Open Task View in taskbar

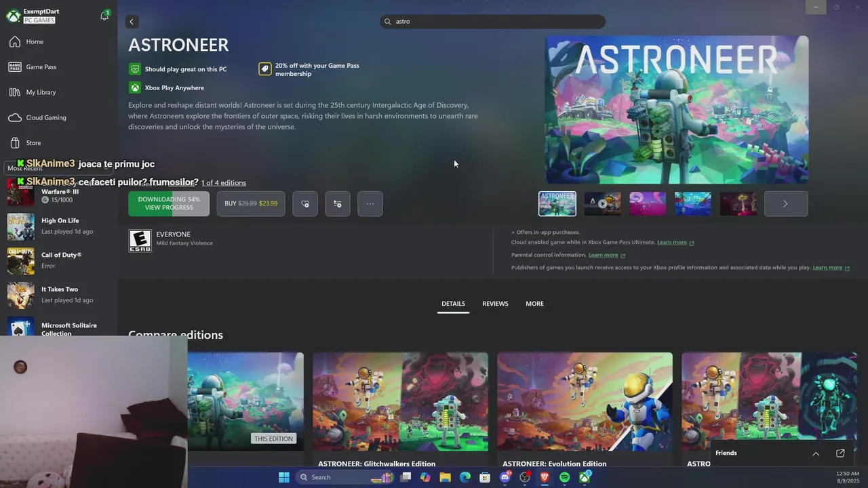pos(406,477)
